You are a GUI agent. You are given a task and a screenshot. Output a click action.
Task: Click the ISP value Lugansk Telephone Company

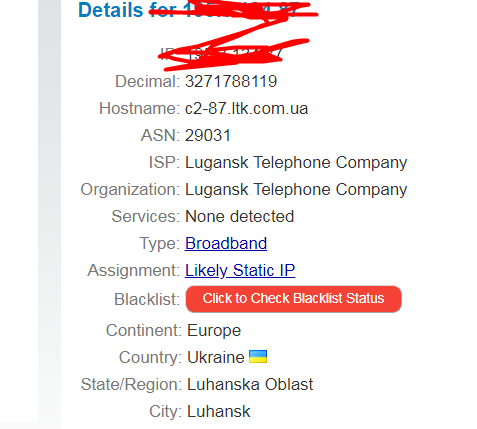tap(296, 163)
